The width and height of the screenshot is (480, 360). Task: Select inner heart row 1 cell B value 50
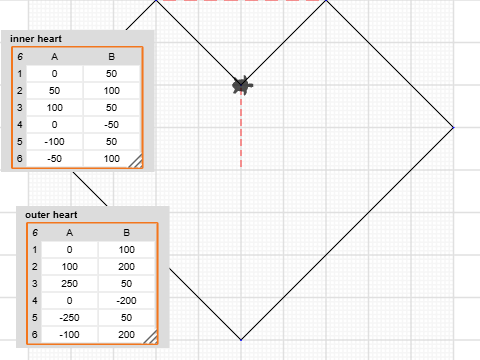pos(112,74)
